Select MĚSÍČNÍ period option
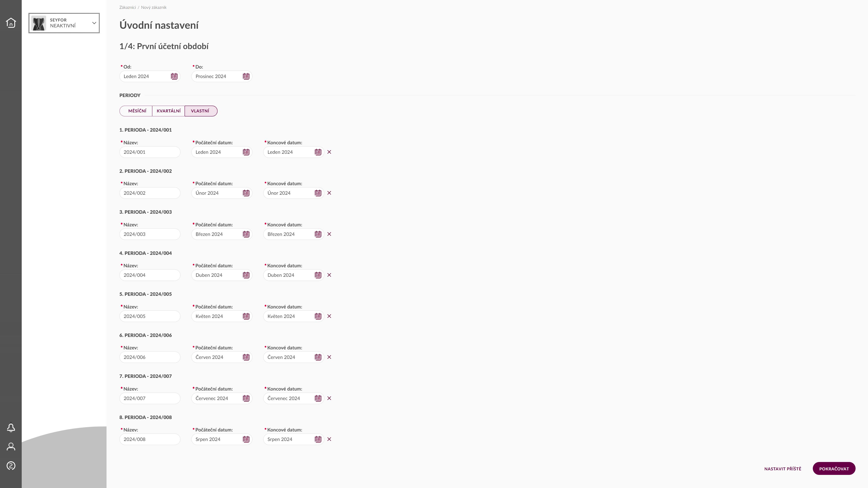This screenshot has height=488, width=868. (x=136, y=111)
